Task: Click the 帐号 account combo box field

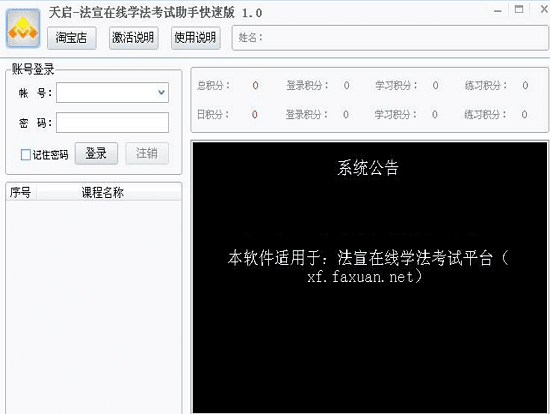Action: coord(112,93)
